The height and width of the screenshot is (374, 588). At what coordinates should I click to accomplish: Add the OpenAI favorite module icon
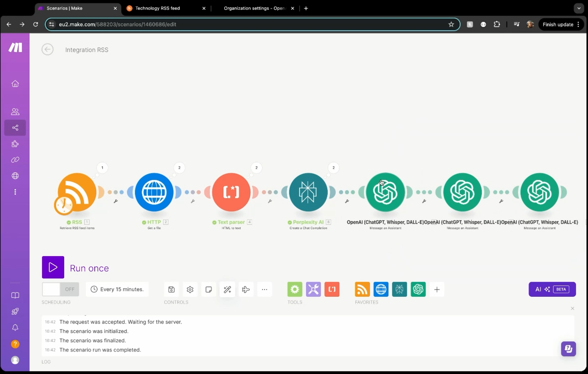(418, 289)
